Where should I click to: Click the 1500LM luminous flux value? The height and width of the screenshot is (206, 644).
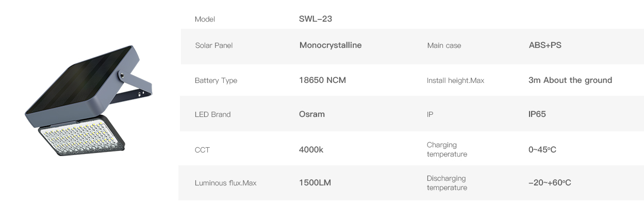tap(315, 183)
